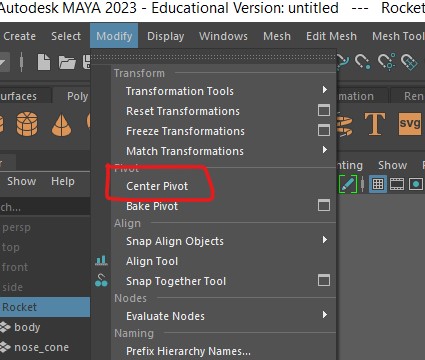Choose Prefix Hierarchy Names... entry
This screenshot has height=360, width=425.
point(188,351)
